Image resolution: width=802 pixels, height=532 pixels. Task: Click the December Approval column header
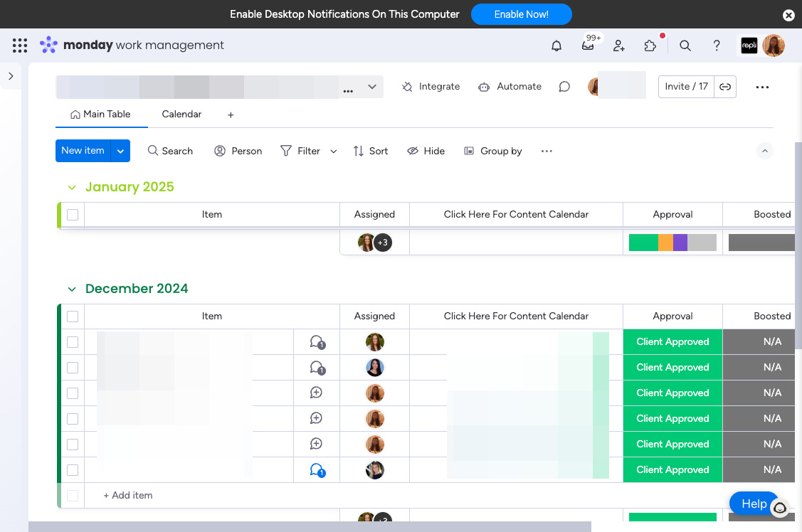coord(672,316)
